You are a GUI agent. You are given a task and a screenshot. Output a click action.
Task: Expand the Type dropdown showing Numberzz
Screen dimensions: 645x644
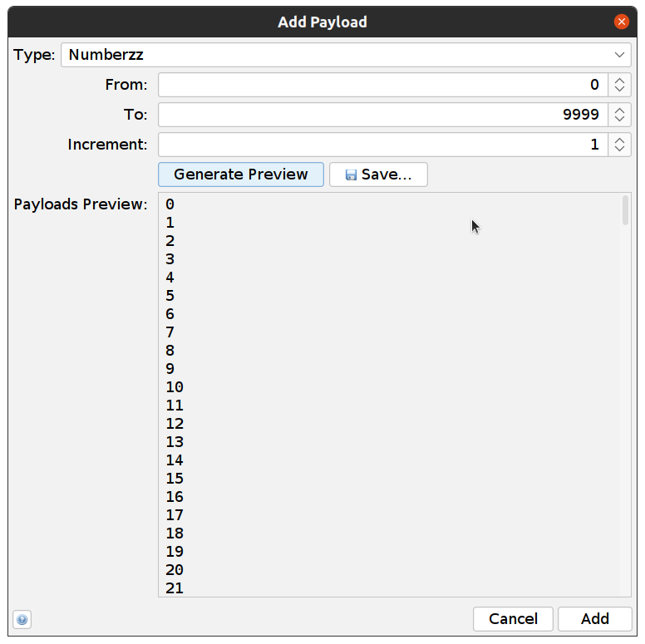[x=619, y=55]
